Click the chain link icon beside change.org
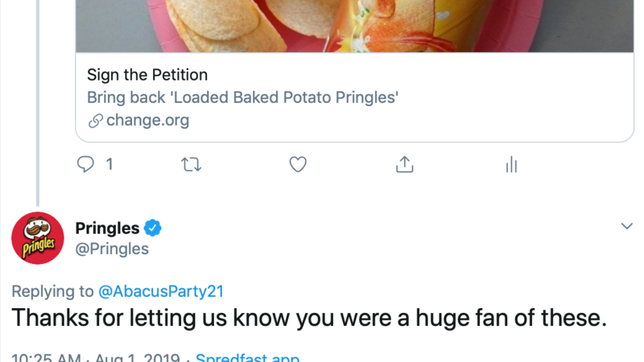Viewport: 644px width, 362px height. point(95,121)
